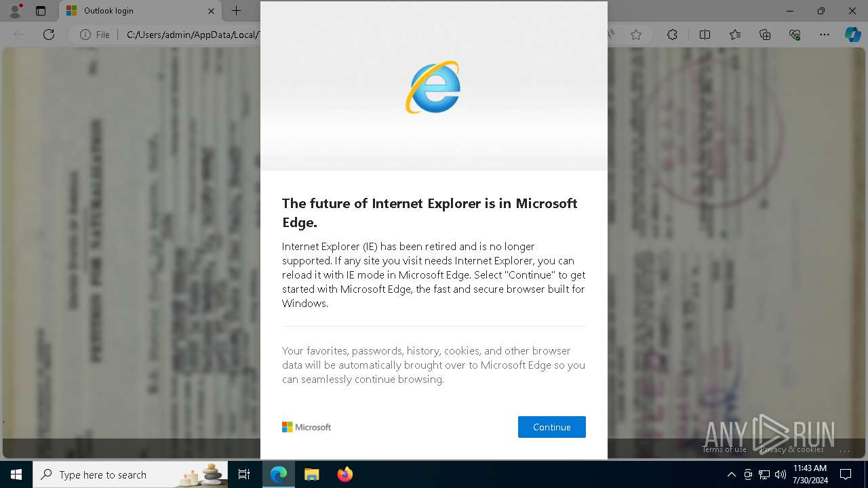Viewport: 868px width, 488px height.
Task: Open Settings and more menu
Action: pos(825,35)
